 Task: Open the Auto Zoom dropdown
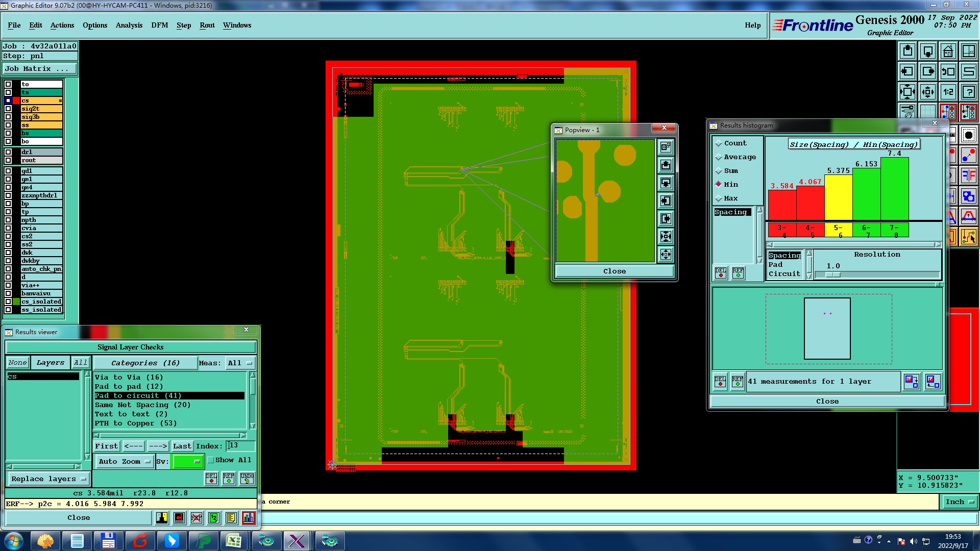coord(125,462)
